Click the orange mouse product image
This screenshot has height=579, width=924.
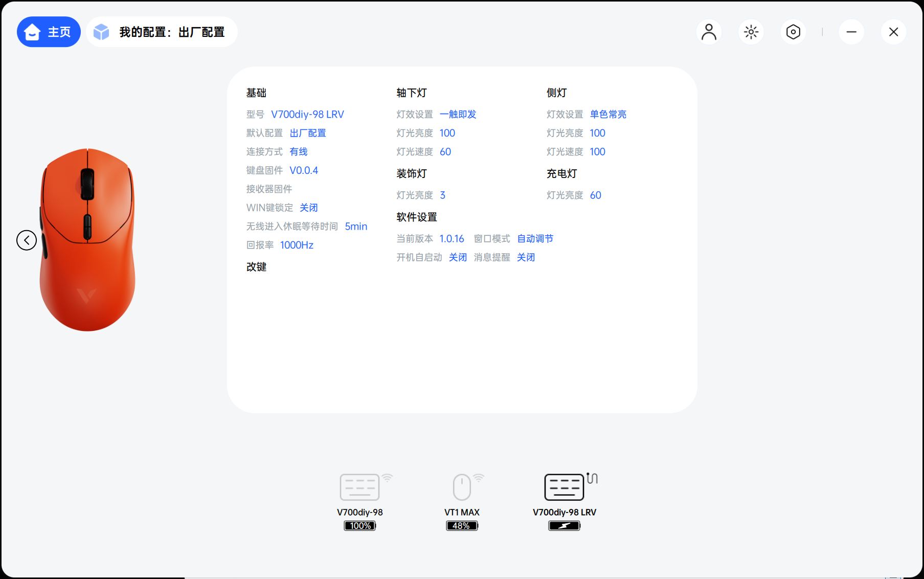point(87,239)
